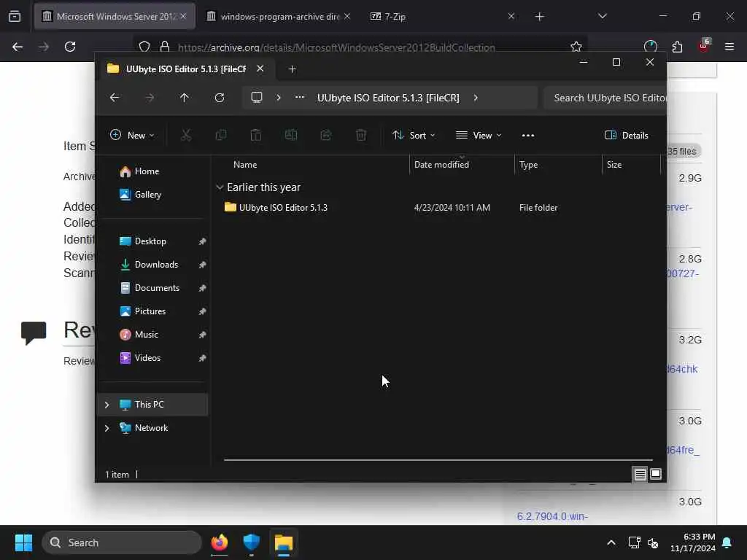Screen dimensions: 747x560
Task: Click the Search UUbyte ISO Editor field
Action: point(605,98)
